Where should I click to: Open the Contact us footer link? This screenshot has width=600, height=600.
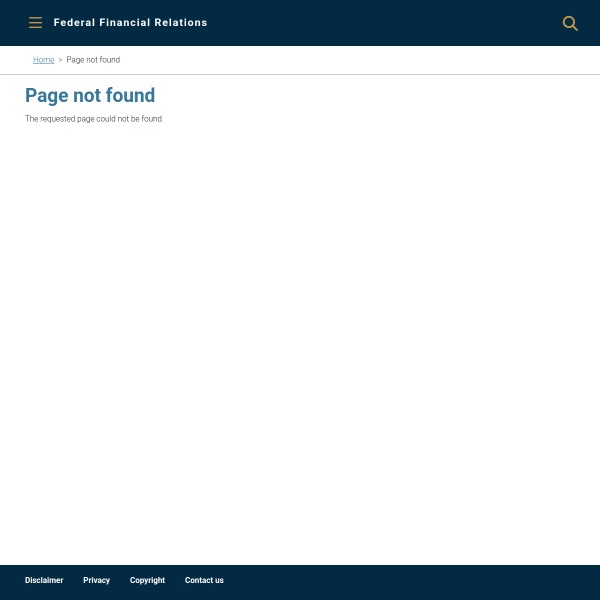tap(204, 580)
